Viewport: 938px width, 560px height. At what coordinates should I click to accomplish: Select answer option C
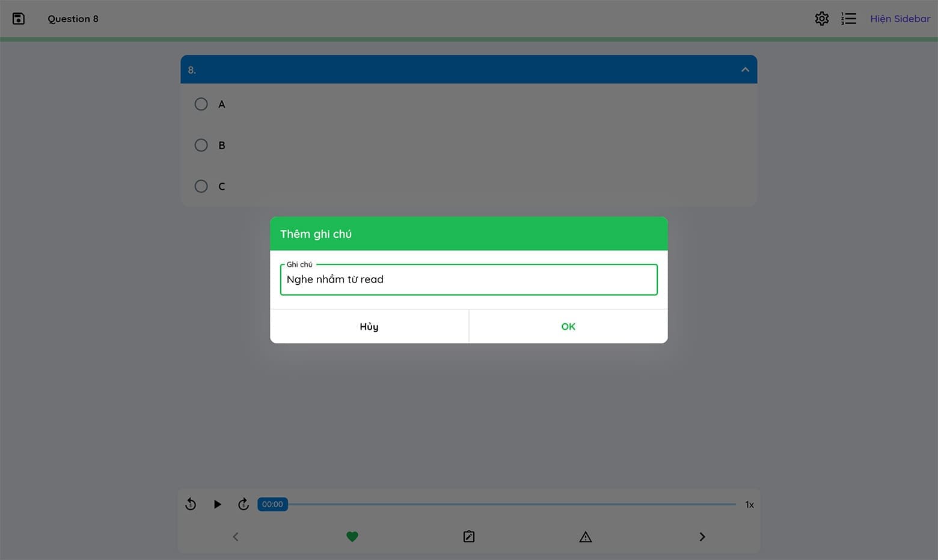point(201,186)
